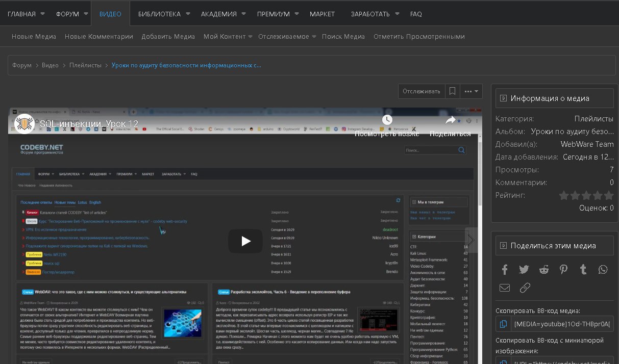Image resolution: width=619 pixels, height=364 pixels.
Task: Click copy icon beside BB-код медиа field
Action: pos(503,324)
